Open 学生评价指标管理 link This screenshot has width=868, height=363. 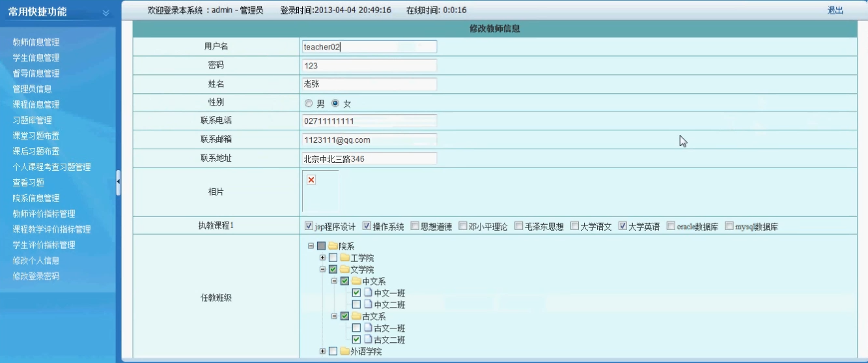44,246
